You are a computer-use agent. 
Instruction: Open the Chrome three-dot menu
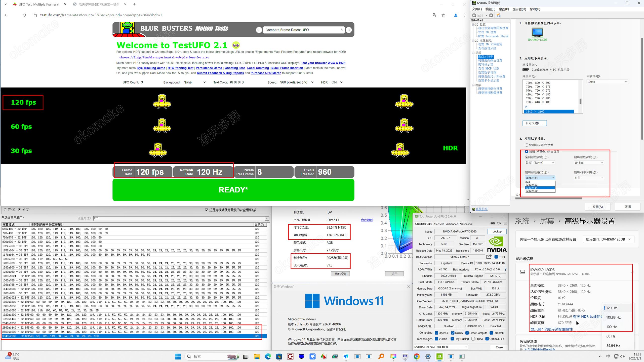pos(465,15)
